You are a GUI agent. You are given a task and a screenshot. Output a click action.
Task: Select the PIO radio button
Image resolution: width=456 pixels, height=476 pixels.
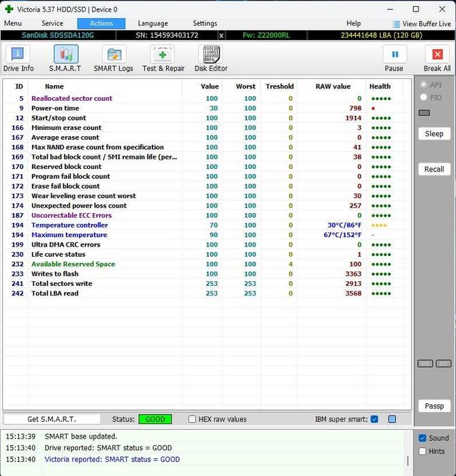pyautogui.click(x=423, y=97)
